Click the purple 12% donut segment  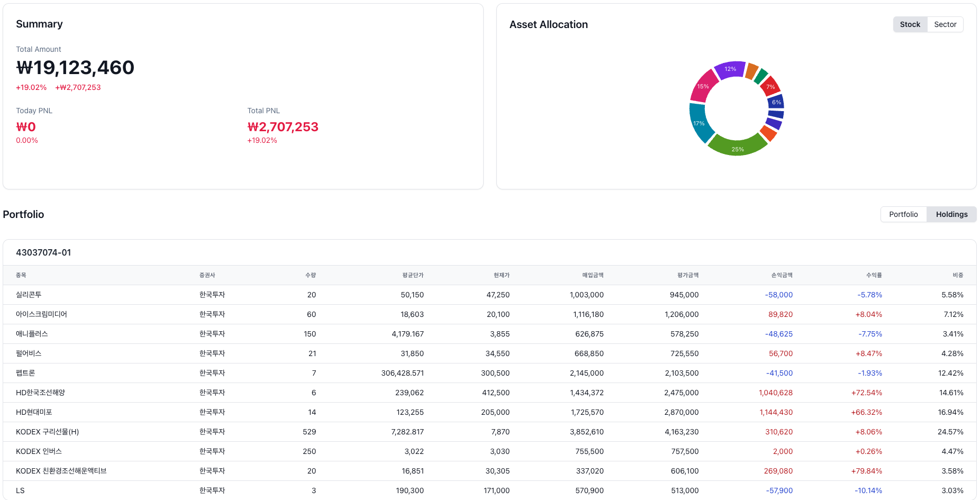730,69
